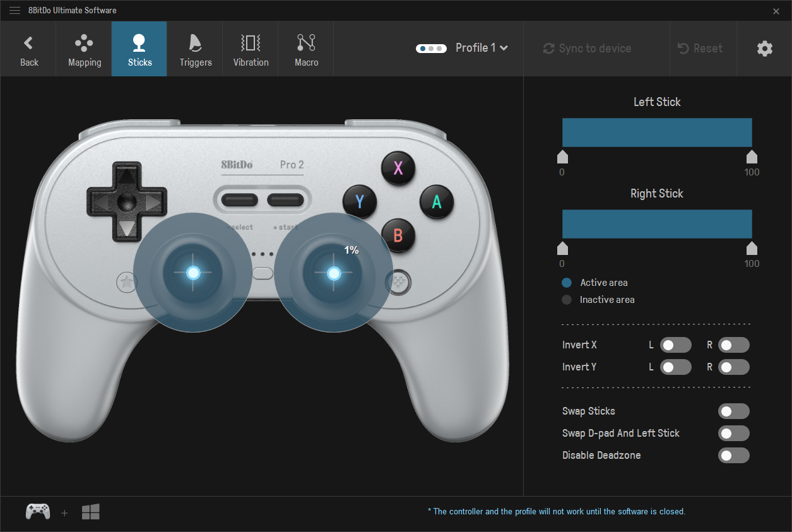Click the Active area legend dot
Image resolution: width=792 pixels, height=532 pixels.
(x=567, y=283)
